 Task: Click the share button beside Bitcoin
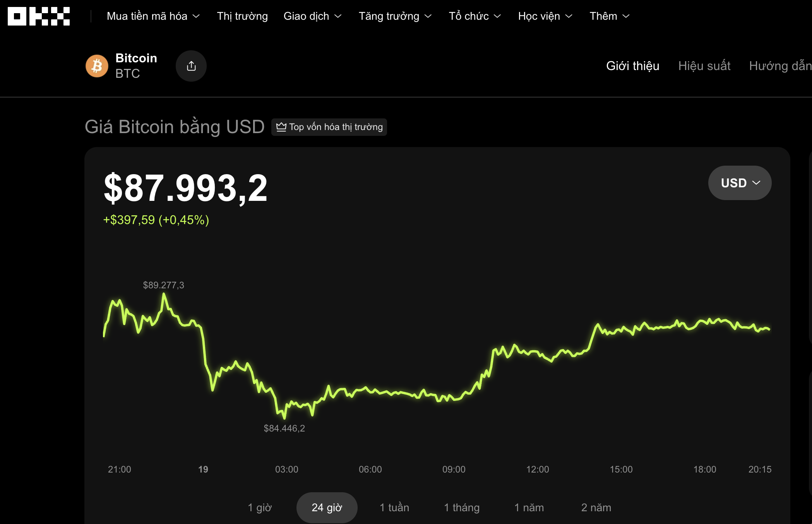click(x=191, y=66)
